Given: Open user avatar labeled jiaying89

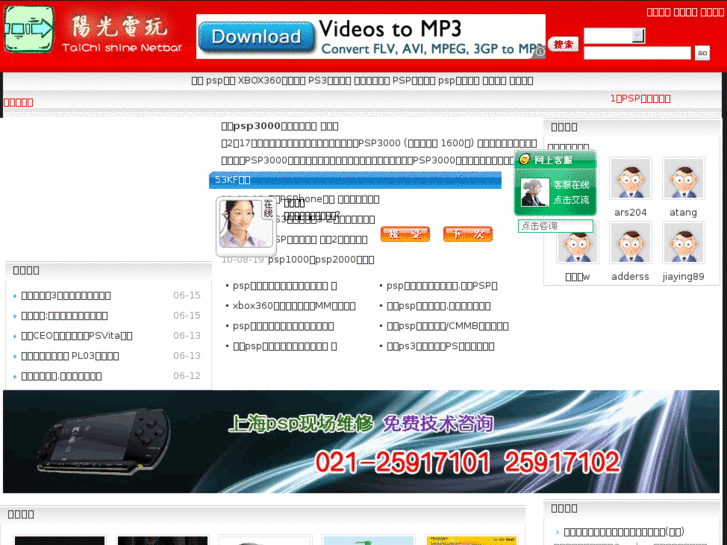Looking at the screenshot, I should (x=683, y=243).
